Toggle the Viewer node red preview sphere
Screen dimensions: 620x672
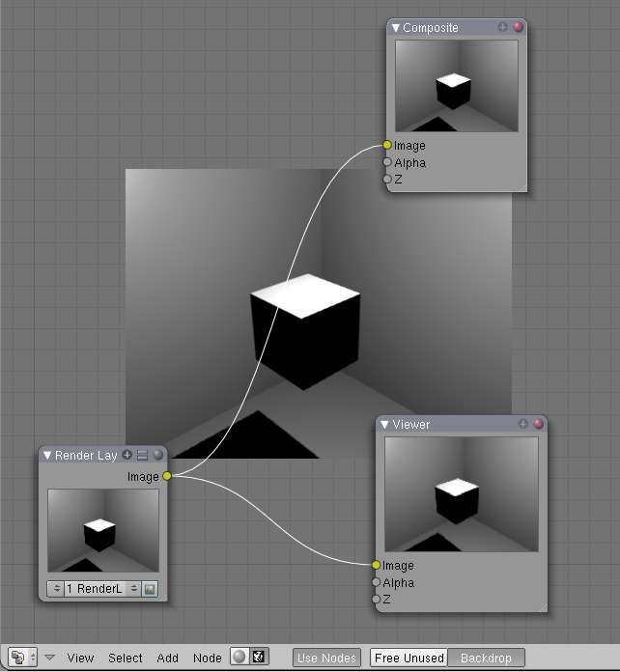(539, 424)
